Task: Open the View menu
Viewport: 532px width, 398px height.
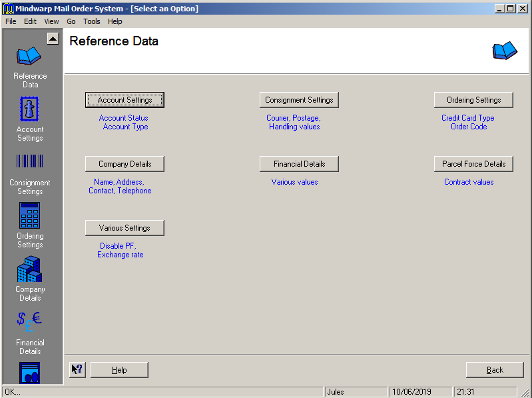Action: (51, 21)
